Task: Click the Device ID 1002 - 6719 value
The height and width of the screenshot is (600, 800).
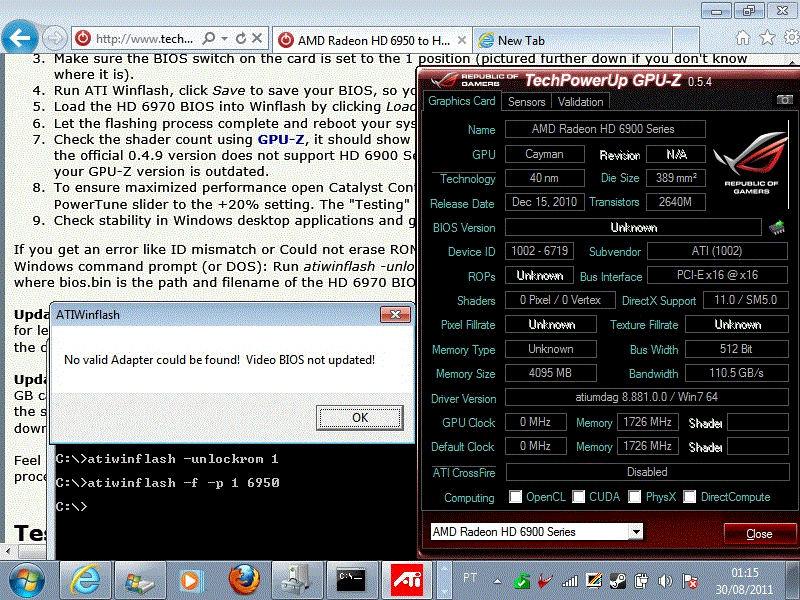Action: coord(539,251)
